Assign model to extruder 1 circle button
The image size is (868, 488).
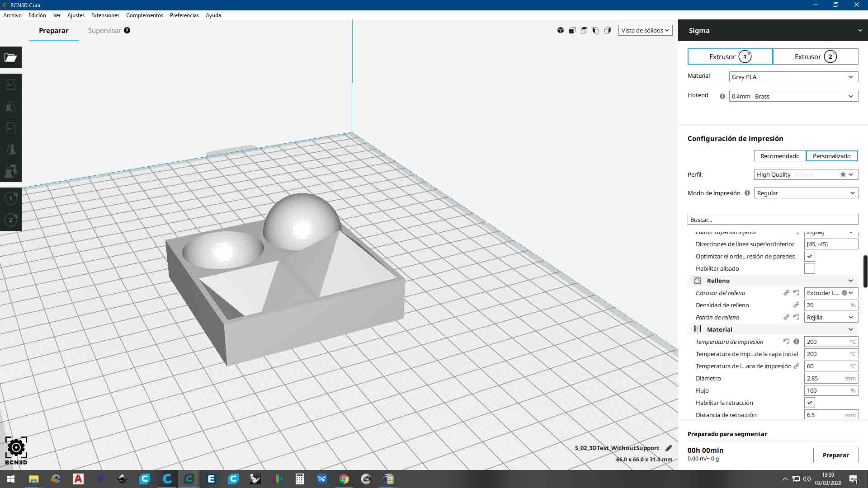(x=11, y=198)
